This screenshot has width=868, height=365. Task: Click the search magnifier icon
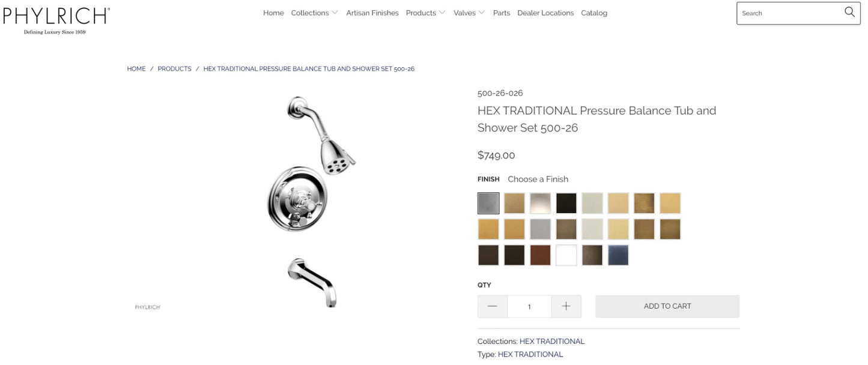coord(849,12)
